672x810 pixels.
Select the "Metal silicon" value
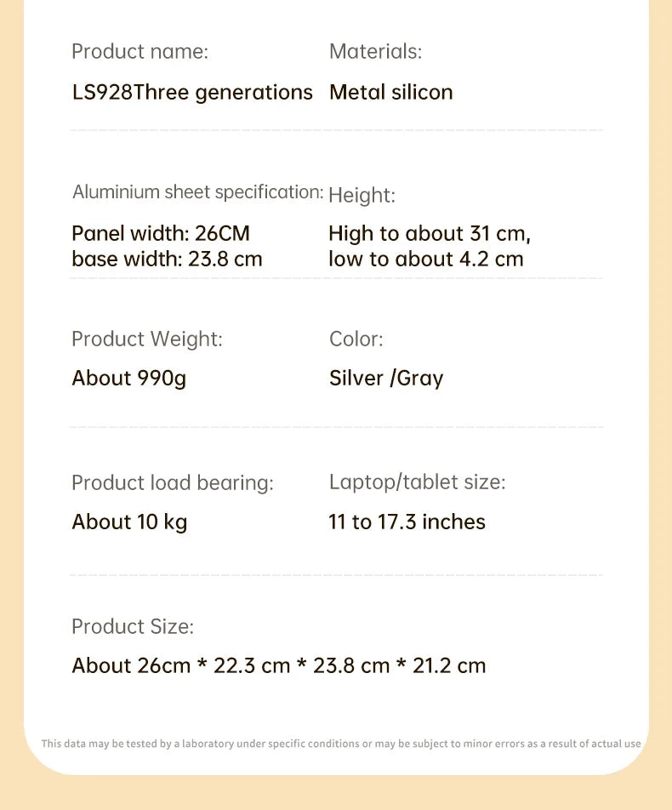tap(390, 92)
